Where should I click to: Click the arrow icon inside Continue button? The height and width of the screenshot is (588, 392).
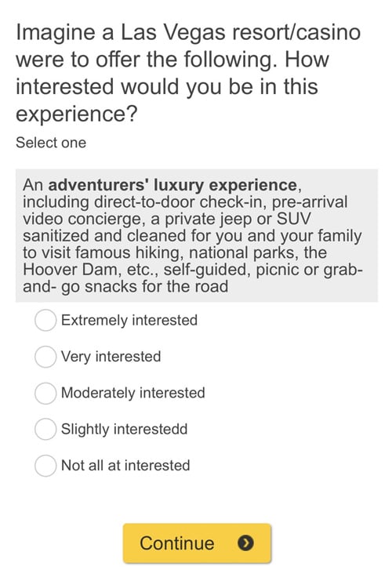[245, 543]
